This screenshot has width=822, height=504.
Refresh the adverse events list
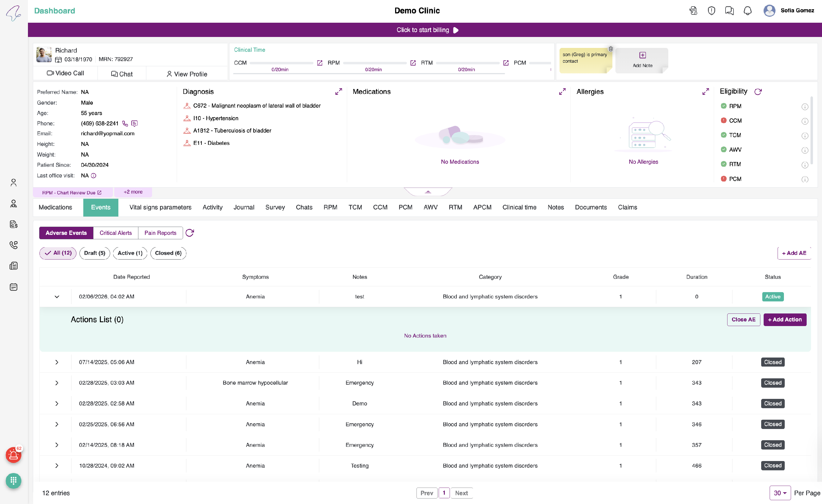190,233
